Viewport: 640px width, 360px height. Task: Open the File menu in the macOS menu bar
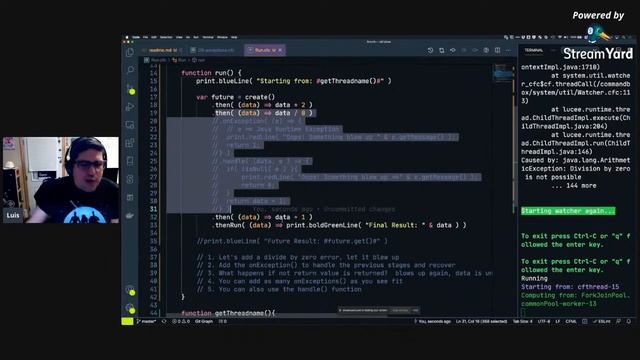click(145, 37)
